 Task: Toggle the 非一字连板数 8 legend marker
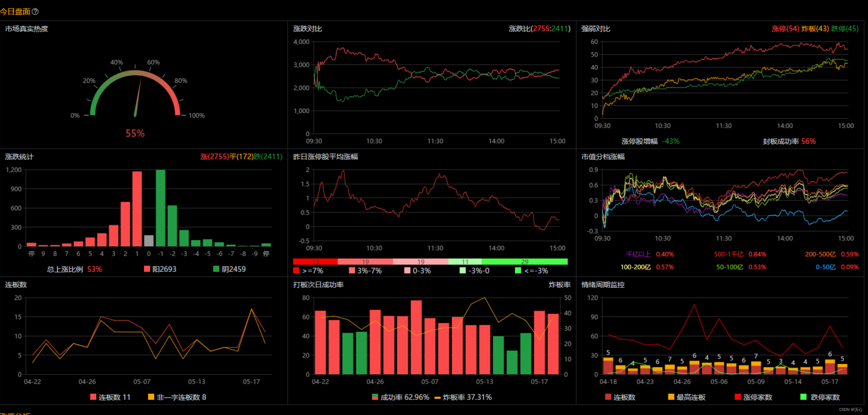pos(151,397)
